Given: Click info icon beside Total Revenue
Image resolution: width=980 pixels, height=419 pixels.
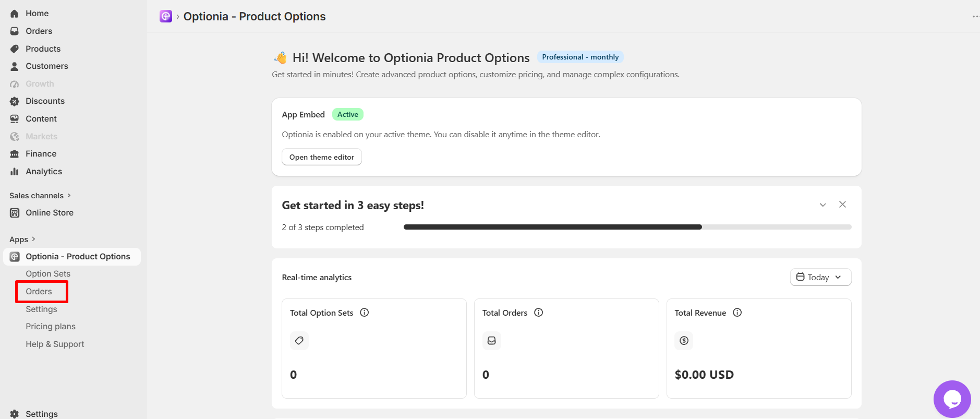Looking at the screenshot, I should (x=737, y=313).
